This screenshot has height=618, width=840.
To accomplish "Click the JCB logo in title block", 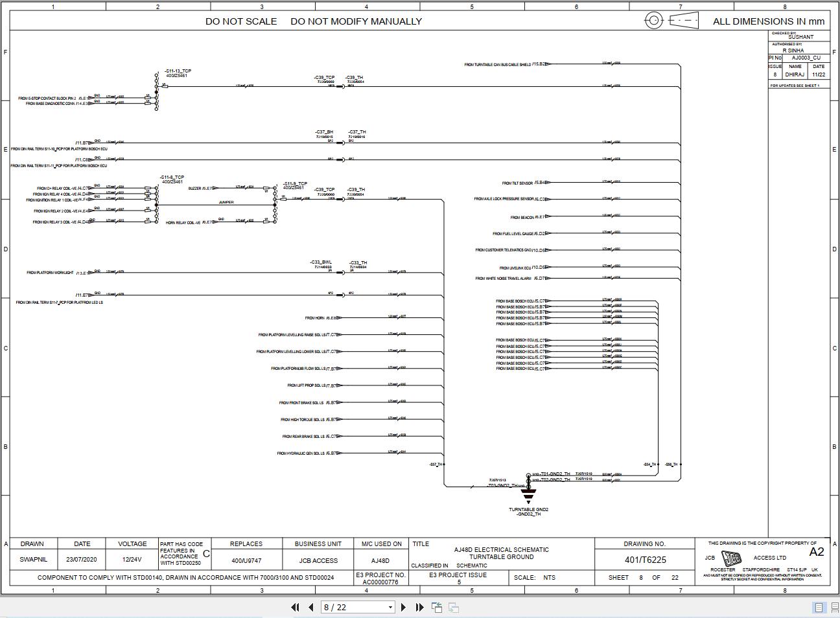I will click(x=732, y=558).
